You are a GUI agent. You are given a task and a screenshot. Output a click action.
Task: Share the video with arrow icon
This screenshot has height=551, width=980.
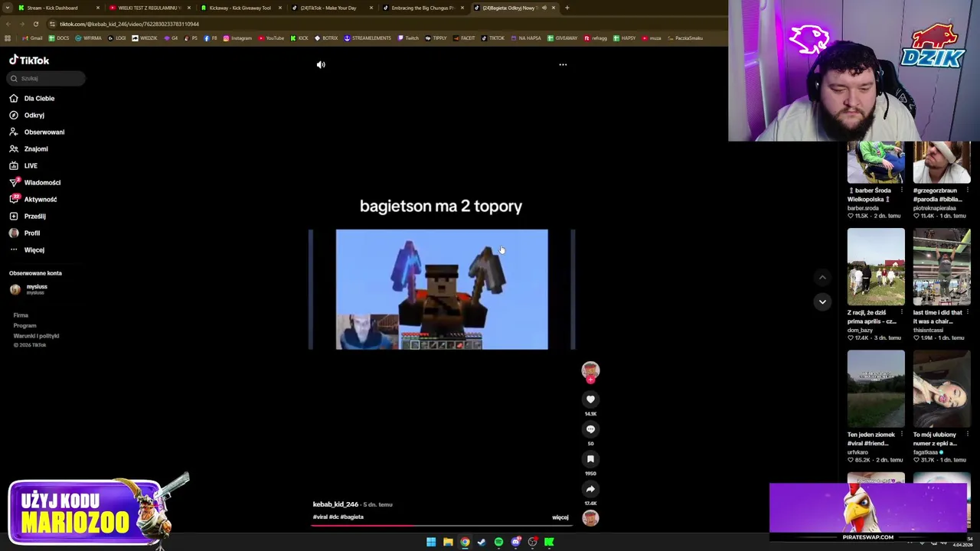(x=590, y=488)
